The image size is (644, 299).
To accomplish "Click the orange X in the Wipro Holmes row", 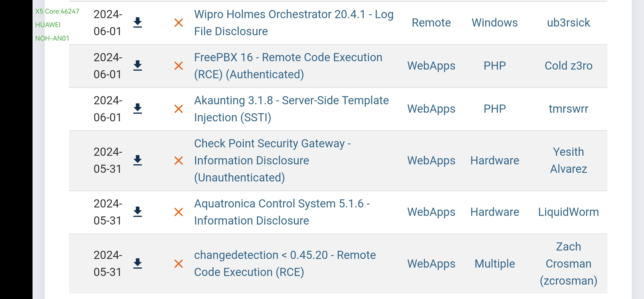I will [x=179, y=23].
